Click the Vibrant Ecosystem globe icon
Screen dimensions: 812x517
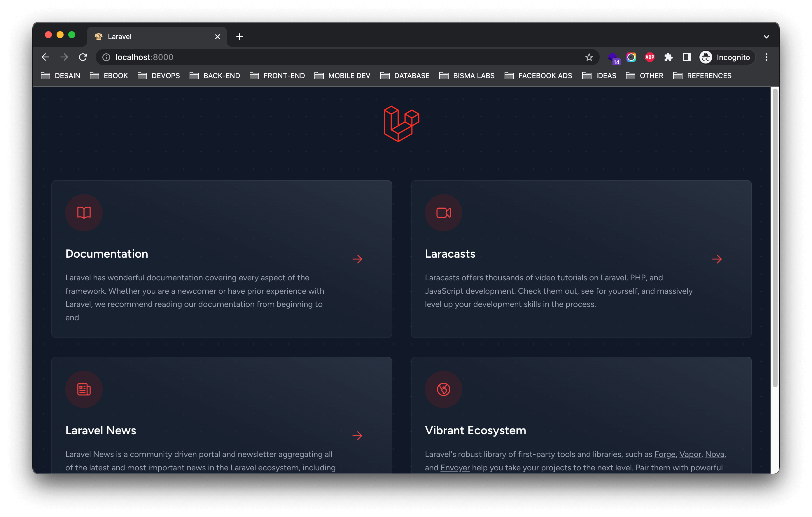click(443, 389)
